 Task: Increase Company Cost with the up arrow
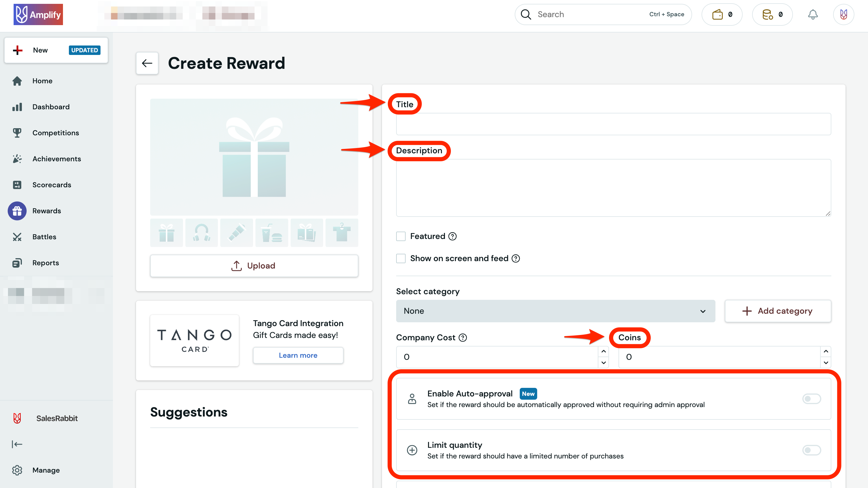603,352
